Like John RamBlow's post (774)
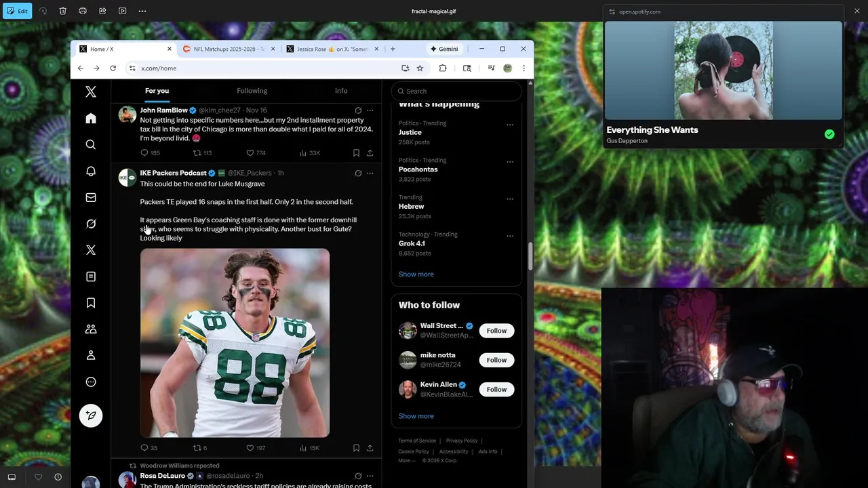This screenshot has width=868, height=488. pos(250,153)
